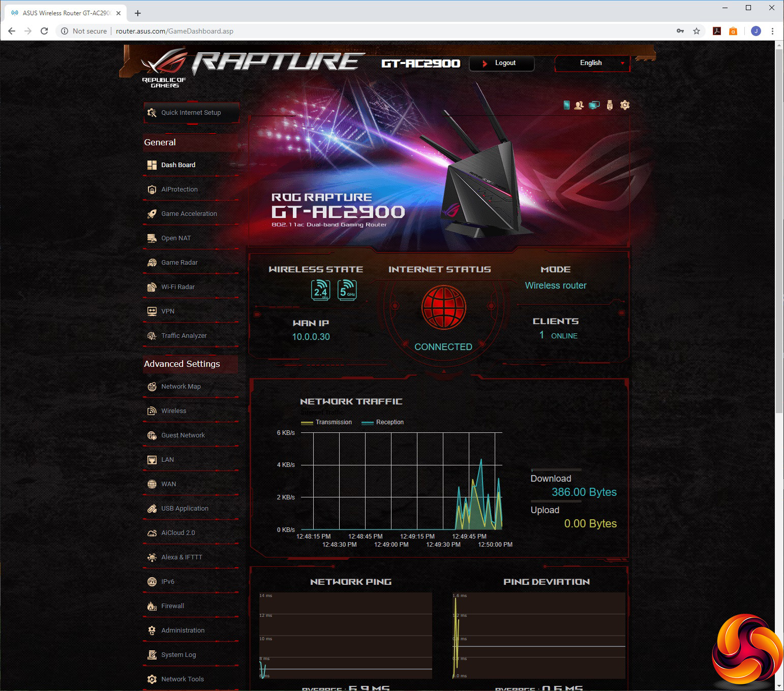This screenshot has width=784, height=691.
Task: Click the Reception legend label
Action: coord(390,422)
